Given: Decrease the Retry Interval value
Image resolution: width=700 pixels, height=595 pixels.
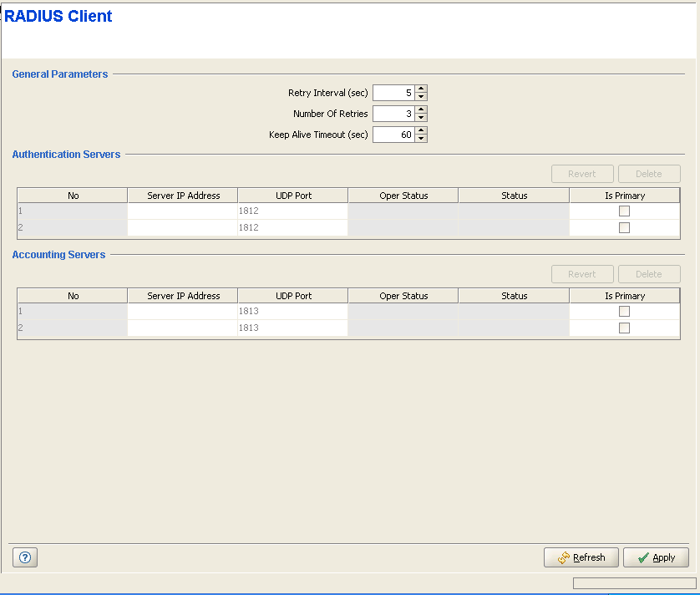Looking at the screenshot, I should (x=421, y=97).
